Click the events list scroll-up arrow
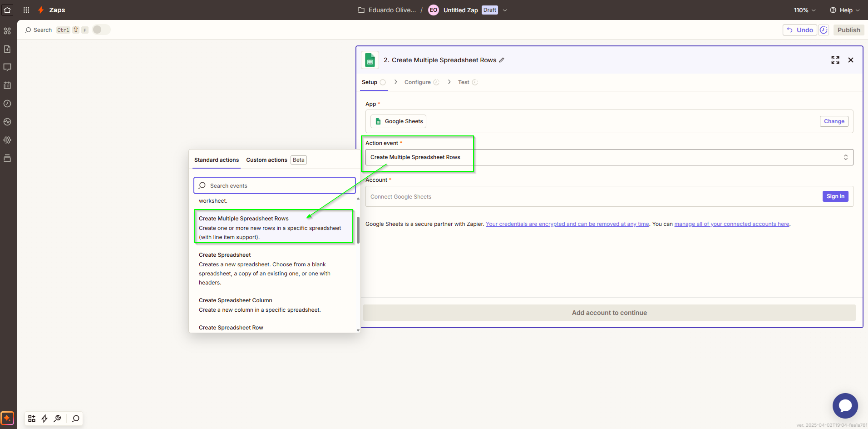This screenshot has width=868, height=429. [x=358, y=199]
